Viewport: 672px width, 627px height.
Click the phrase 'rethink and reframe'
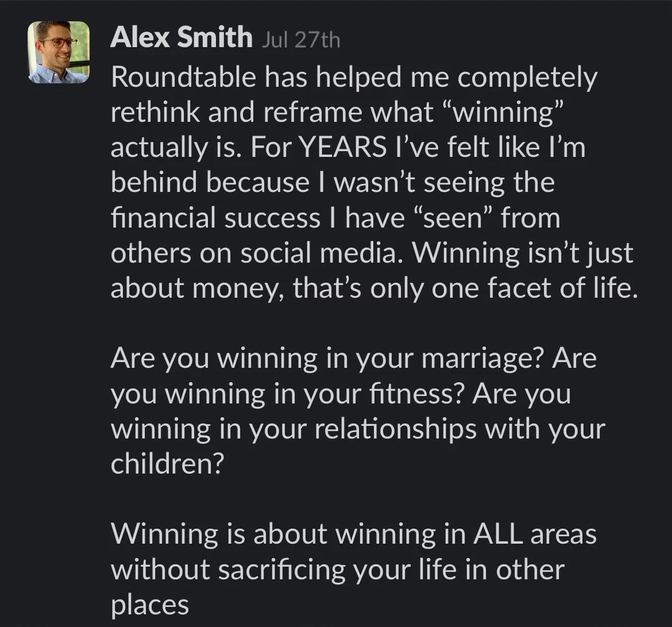point(237,113)
